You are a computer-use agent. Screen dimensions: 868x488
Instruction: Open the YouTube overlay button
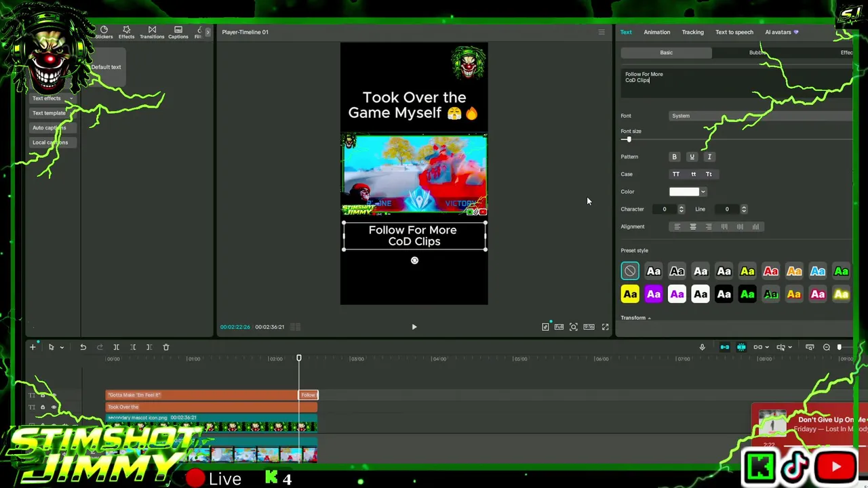[835, 466]
